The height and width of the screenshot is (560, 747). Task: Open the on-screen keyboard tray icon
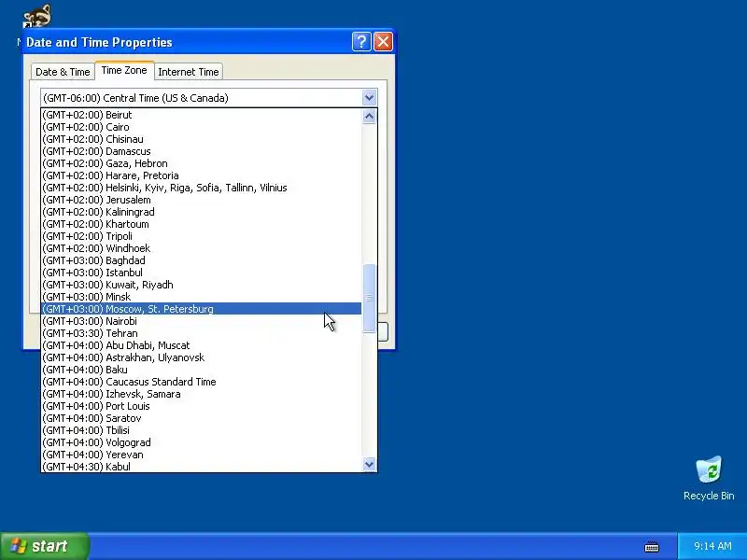tap(651, 546)
